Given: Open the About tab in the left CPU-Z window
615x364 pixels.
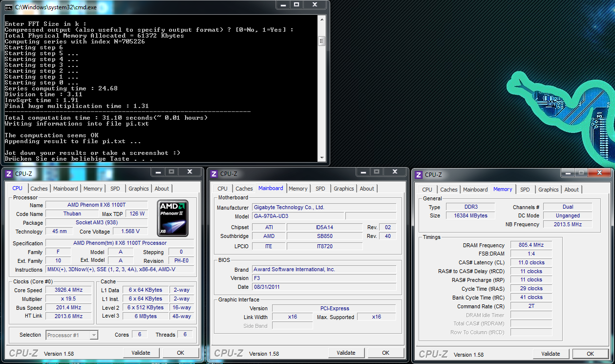Looking at the screenshot, I should click(162, 189).
